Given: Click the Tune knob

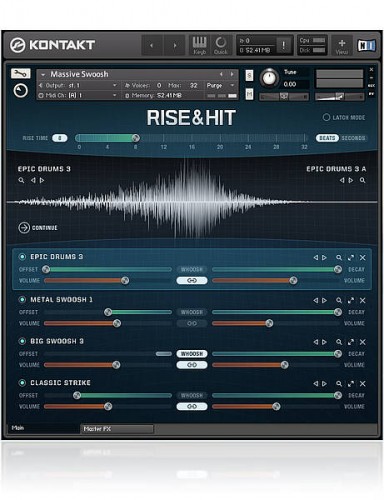Looking at the screenshot, I should coord(269,78).
